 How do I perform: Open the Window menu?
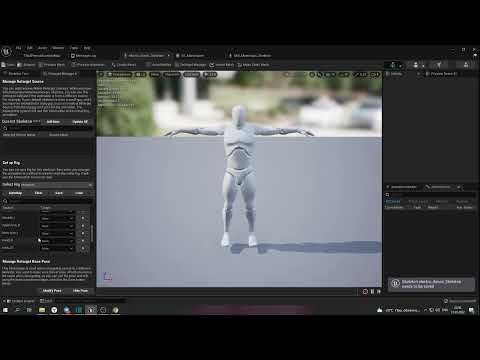(58, 48)
